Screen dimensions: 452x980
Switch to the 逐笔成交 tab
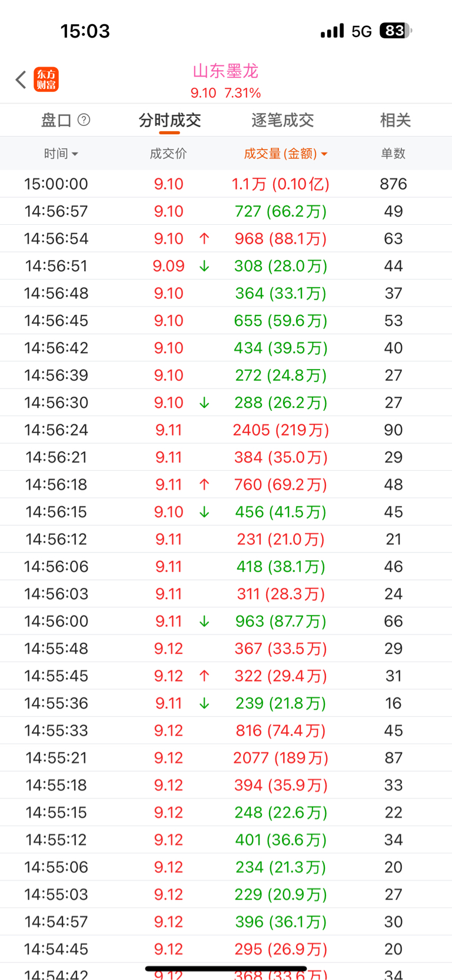tap(282, 120)
